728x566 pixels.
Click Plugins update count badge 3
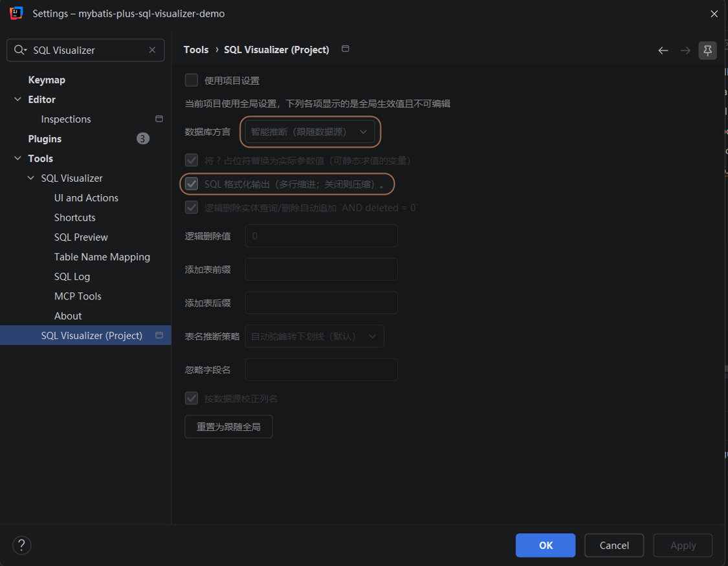(x=142, y=138)
